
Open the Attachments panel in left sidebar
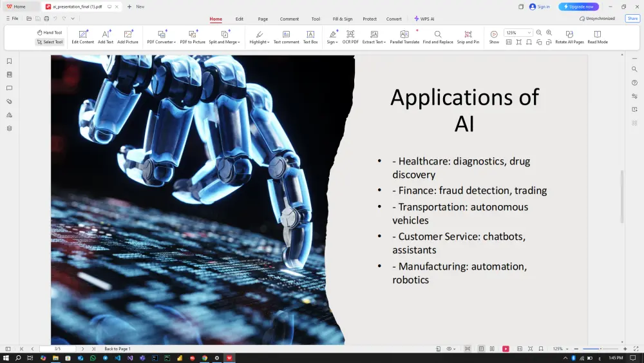tap(9, 101)
